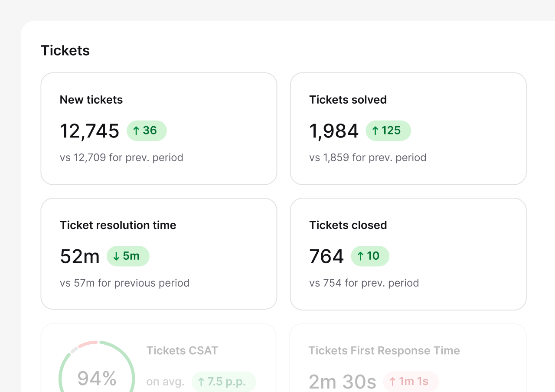This screenshot has height=392, width=555.
Task: Open the Tickets solved card title
Action: [x=348, y=100]
